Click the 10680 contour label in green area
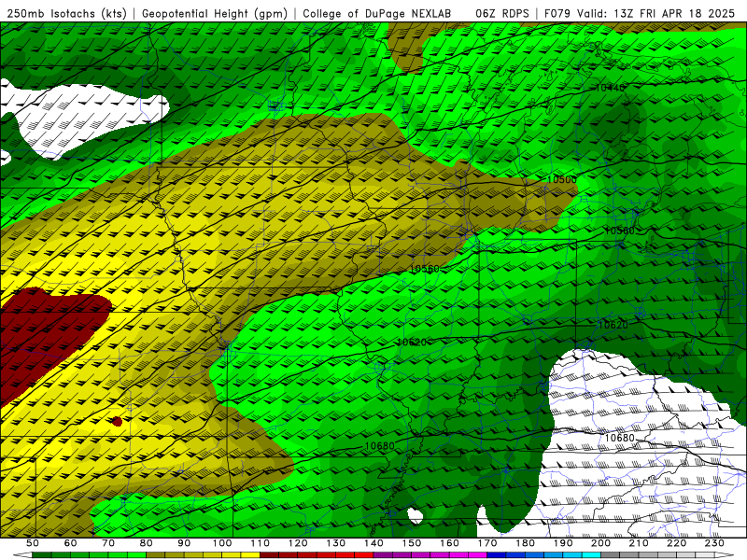This screenshot has width=747, height=560. coord(380,446)
